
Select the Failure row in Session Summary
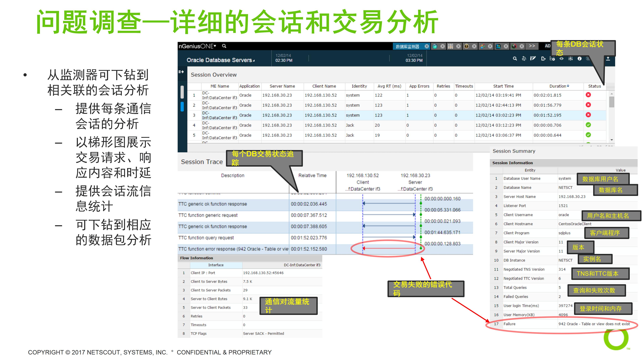[563, 324]
